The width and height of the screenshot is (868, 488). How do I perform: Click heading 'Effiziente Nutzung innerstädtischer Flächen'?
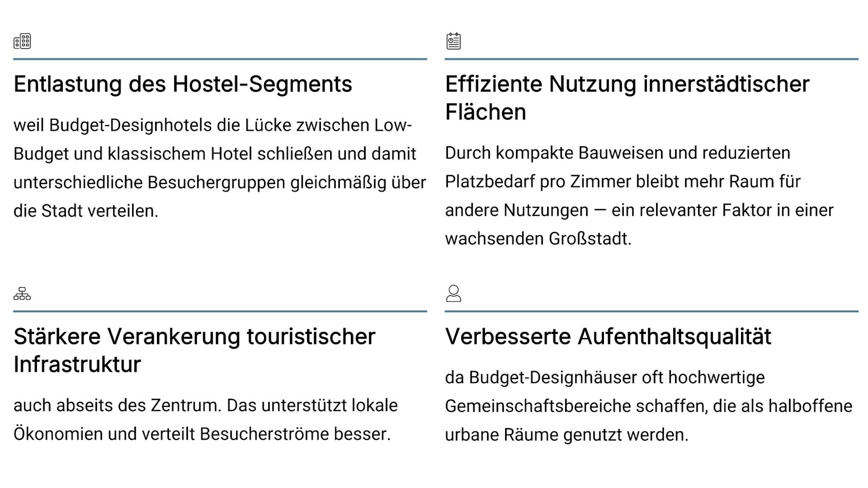627,98
